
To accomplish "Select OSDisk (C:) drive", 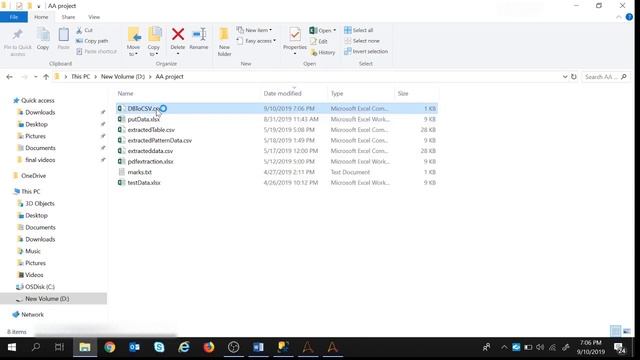I will click(x=40, y=287).
